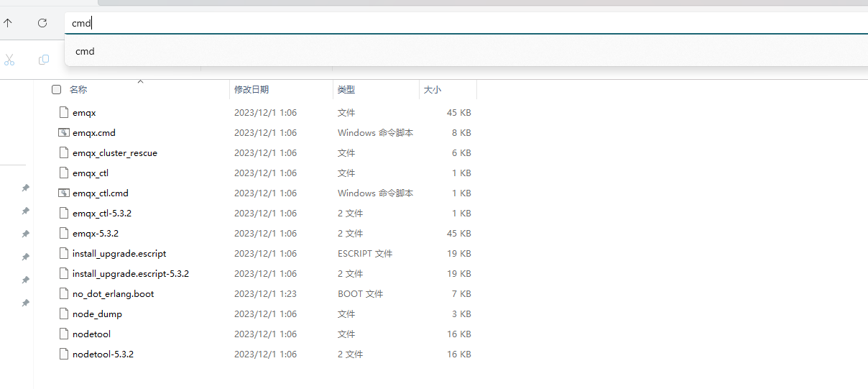Click the emqx_cluster_rescue file icon
This screenshot has height=389, width=868.
63,153
